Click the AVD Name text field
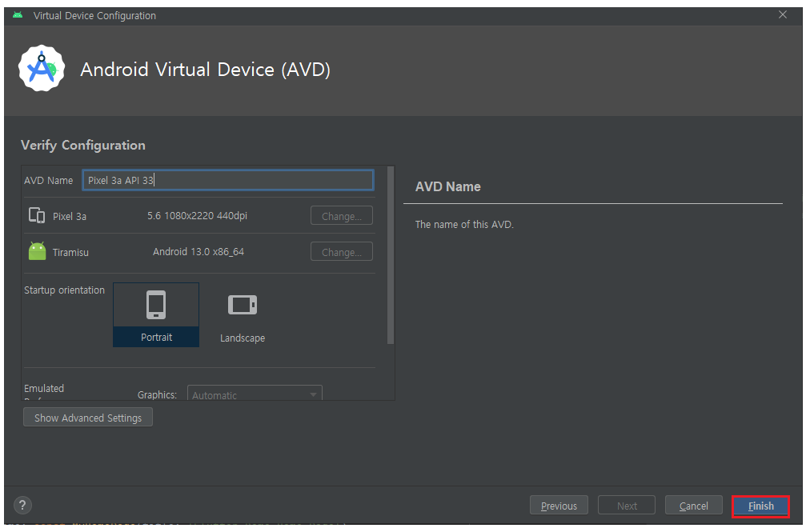 pyautogui.click(x=228, y=180)
